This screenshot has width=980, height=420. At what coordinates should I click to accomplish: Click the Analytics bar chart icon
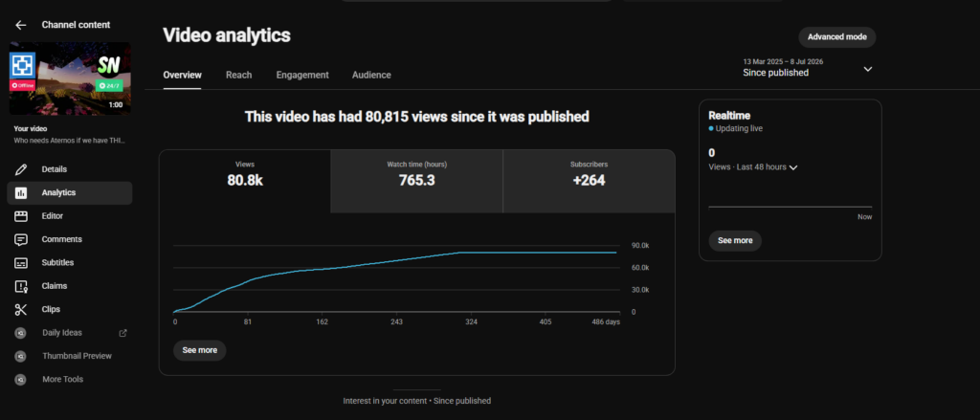point(21,193)
